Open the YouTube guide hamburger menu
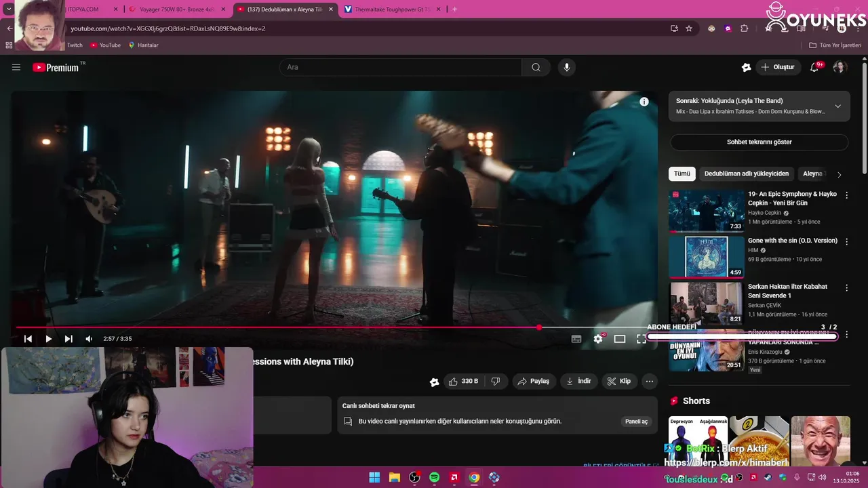 [16, 67]
